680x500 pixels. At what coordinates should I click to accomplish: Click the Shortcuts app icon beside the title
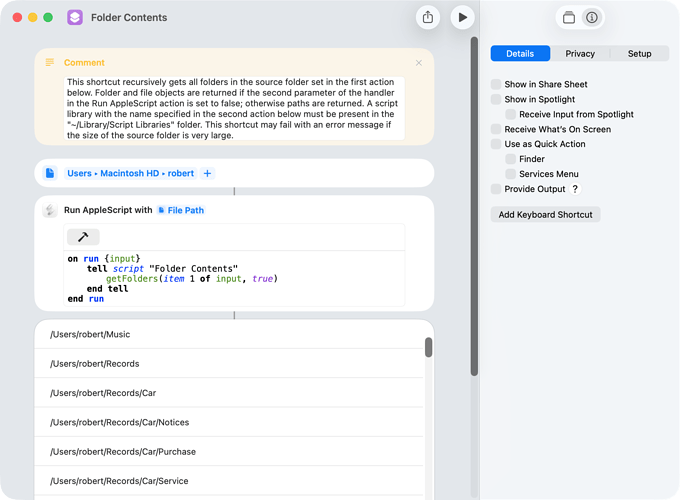pos(75,17)
